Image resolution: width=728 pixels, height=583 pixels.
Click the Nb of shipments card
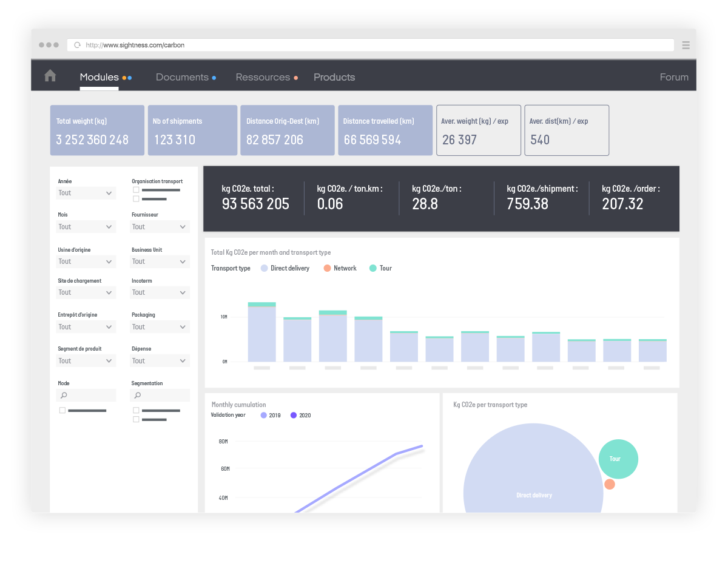192,130
